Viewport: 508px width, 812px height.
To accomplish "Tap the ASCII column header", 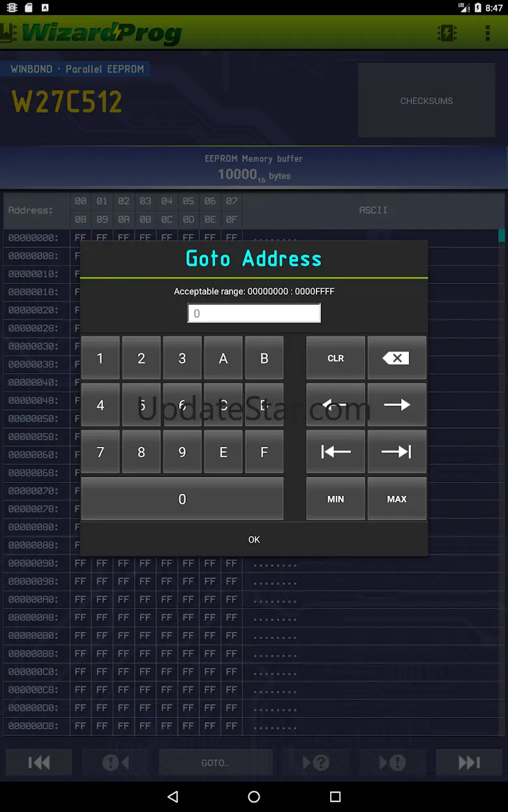I will pos(373,210).
